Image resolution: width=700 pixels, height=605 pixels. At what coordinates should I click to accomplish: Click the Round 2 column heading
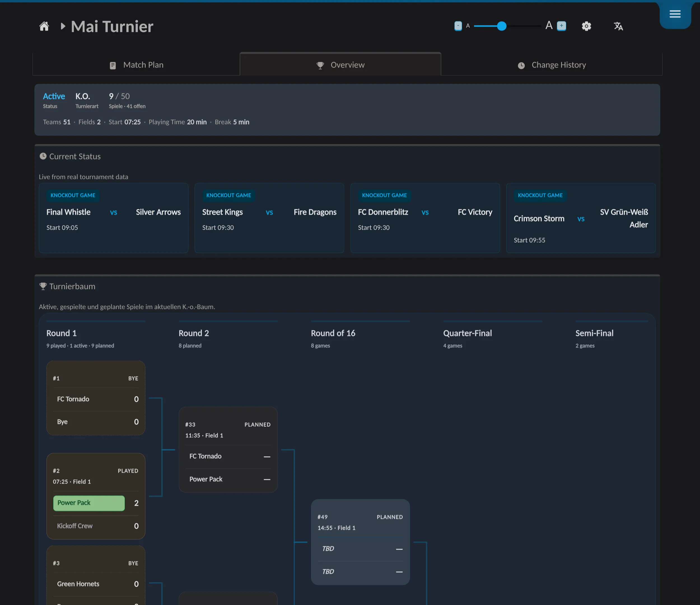tap(194, 333)
